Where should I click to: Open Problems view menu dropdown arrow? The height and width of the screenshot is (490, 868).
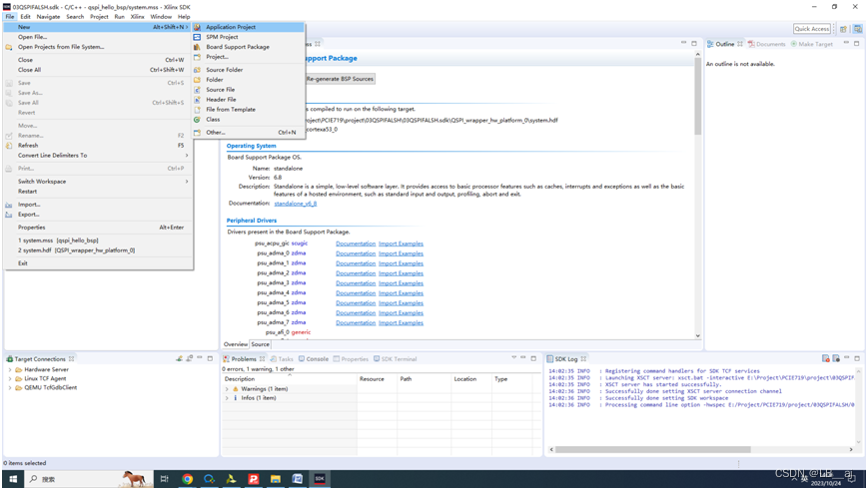click(513, 358)
